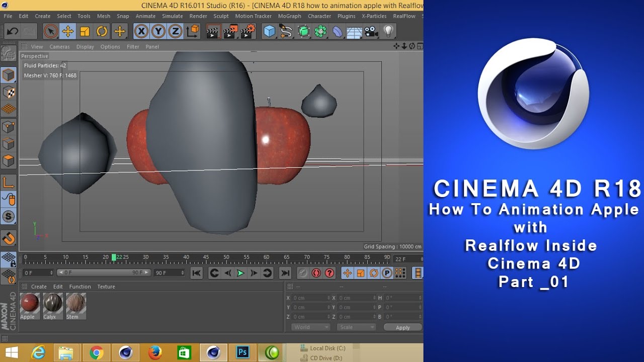Toggle Parameter keyframe recording (P)

(387, 273)
